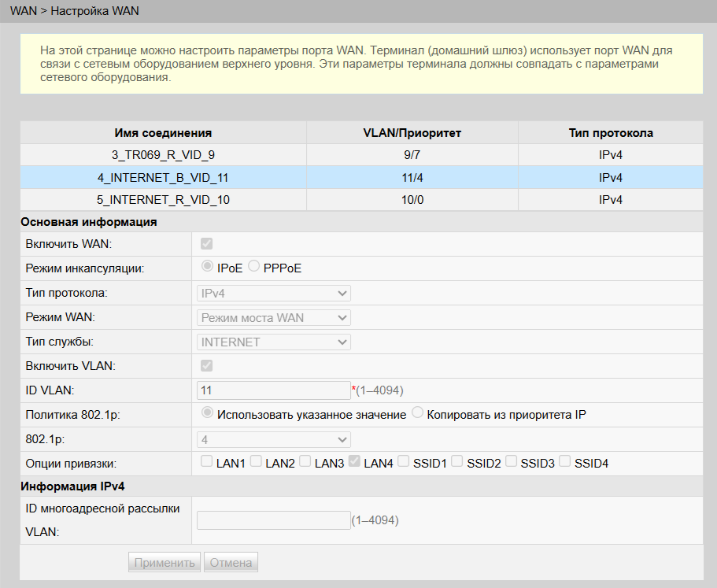Screen dimensions: 717x588
Task: Select Использовать указанное значение radio option
Action: [x=207, y=413]
